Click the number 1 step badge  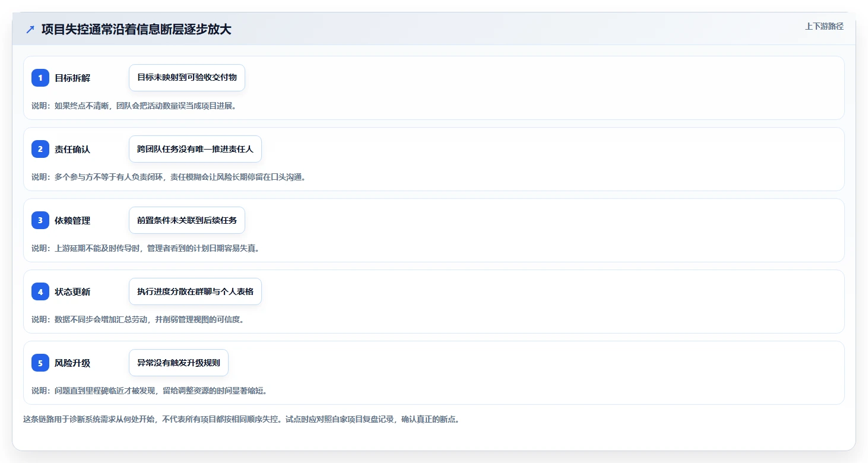pyautogui.click(x=40, y=78)
